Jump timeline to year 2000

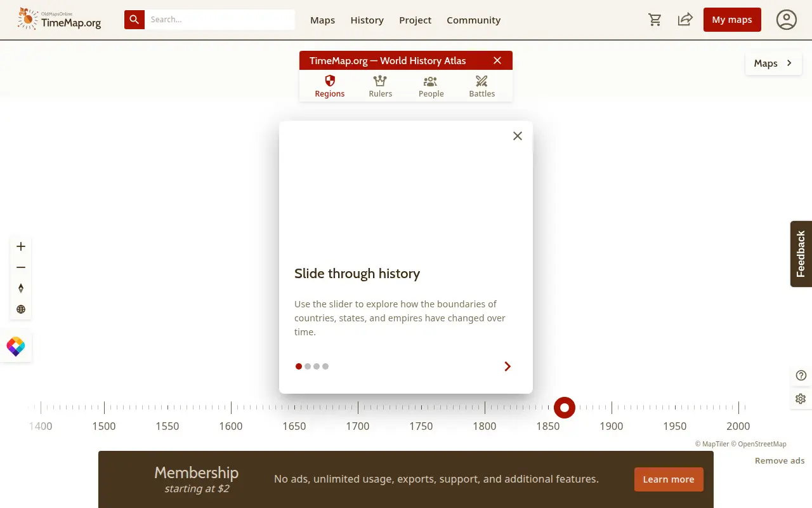(x=738, y=426)
